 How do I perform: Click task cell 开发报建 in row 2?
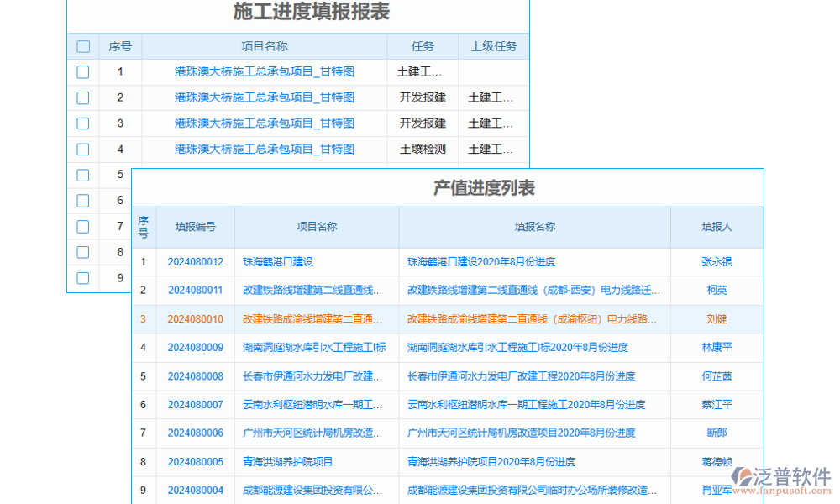(x=423, y=97)
